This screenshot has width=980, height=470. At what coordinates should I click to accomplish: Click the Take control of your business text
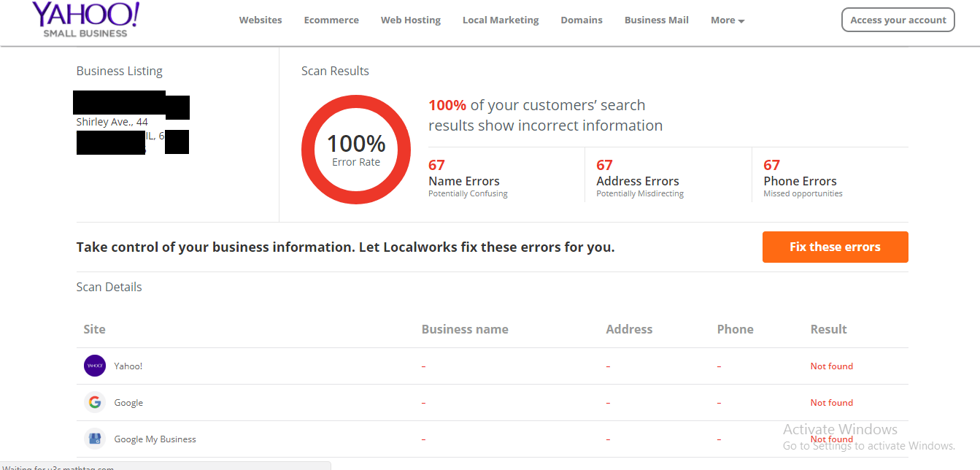pos(345,247)
